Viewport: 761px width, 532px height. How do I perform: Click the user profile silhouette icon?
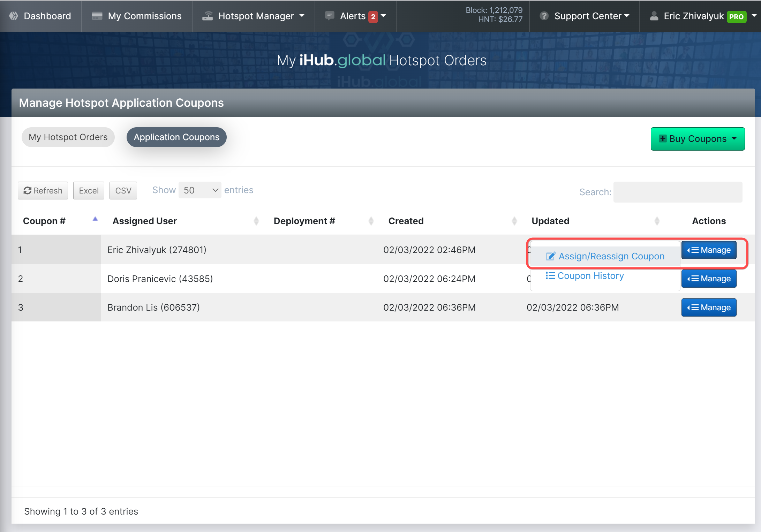[x=654, y=16]
